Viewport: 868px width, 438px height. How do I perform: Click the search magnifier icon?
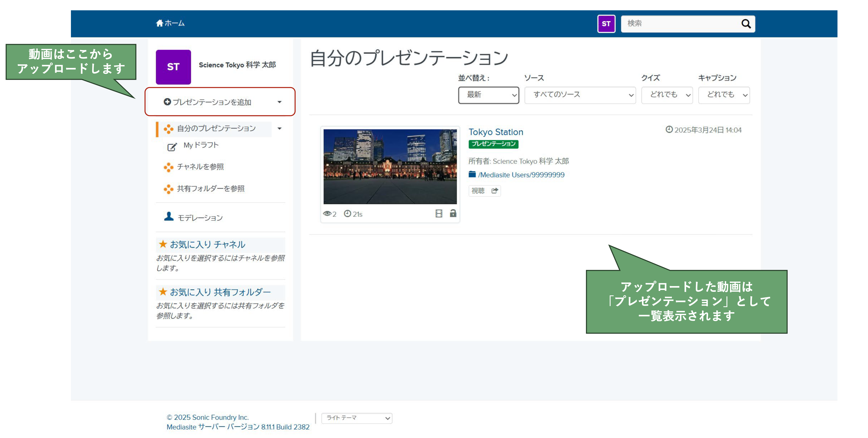(746, 24)
